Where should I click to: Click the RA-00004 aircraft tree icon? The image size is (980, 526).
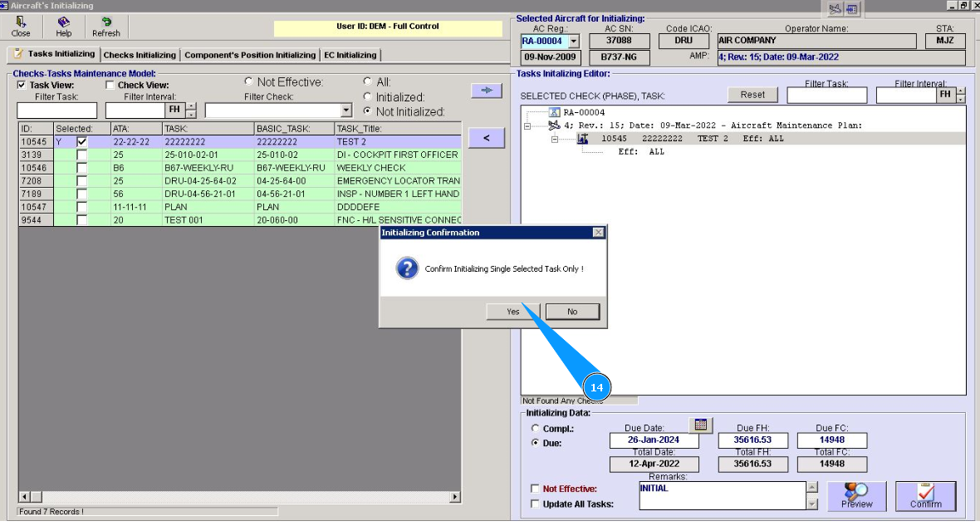[554, 112]
